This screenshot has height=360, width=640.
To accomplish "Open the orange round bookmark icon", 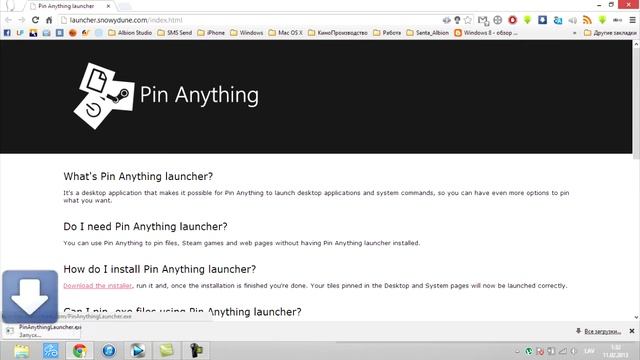I will (x=73, y=33).
